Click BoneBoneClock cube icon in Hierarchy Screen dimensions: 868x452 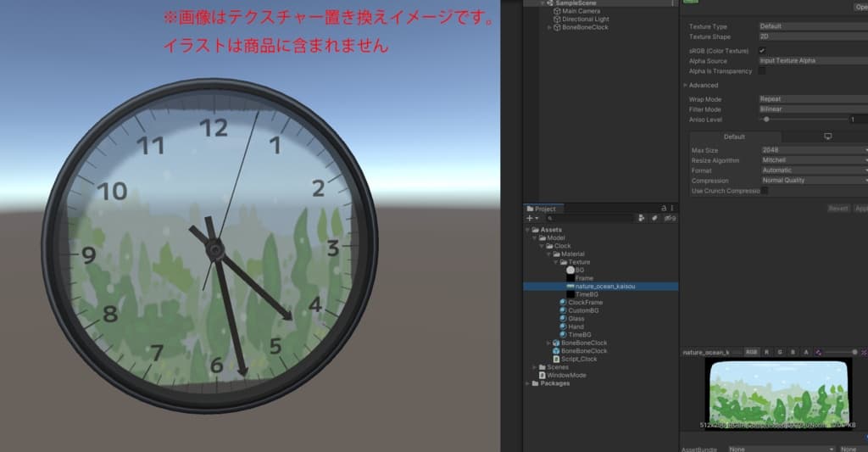557,27
